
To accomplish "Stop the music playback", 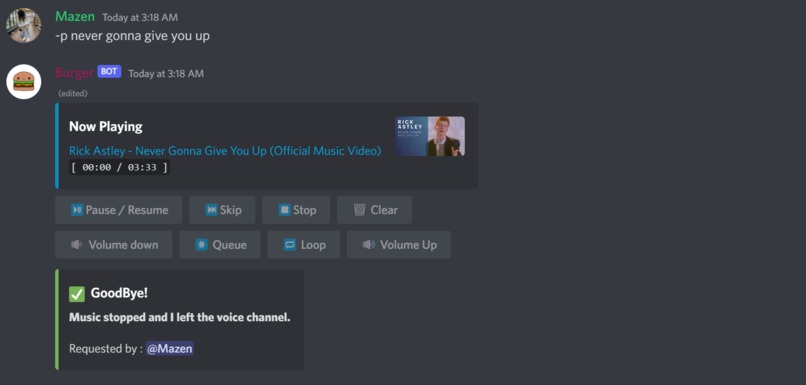I will point(296,210).
